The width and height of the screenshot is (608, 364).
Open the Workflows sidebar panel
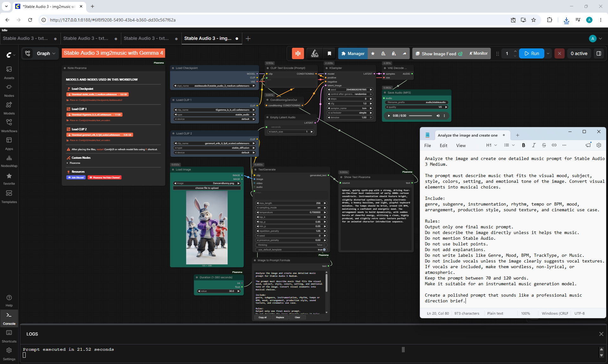9,126
